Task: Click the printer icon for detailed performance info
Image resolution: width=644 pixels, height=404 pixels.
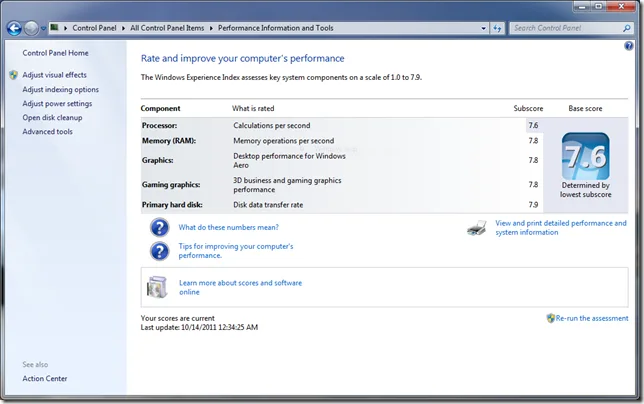Action: coord(477,228)
